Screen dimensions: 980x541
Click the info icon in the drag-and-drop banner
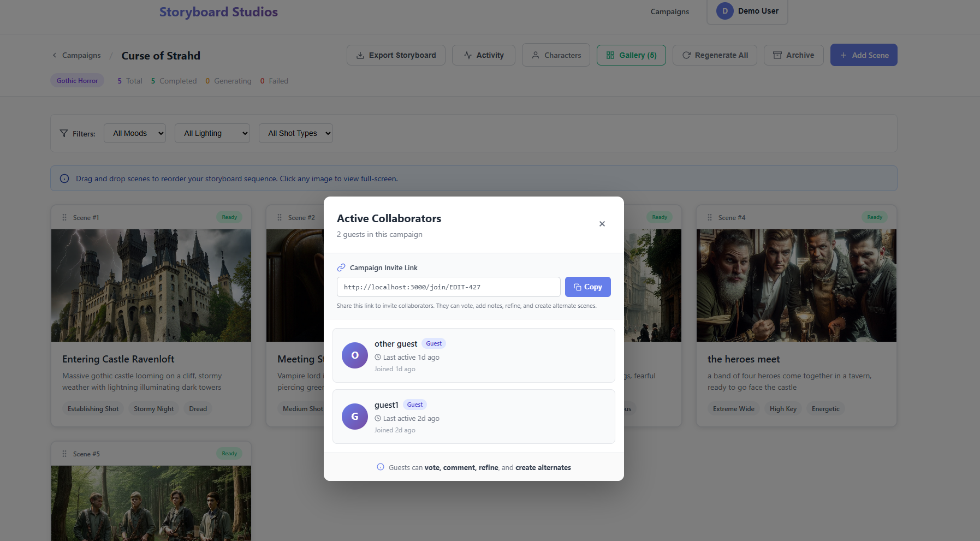click(64, 179)
